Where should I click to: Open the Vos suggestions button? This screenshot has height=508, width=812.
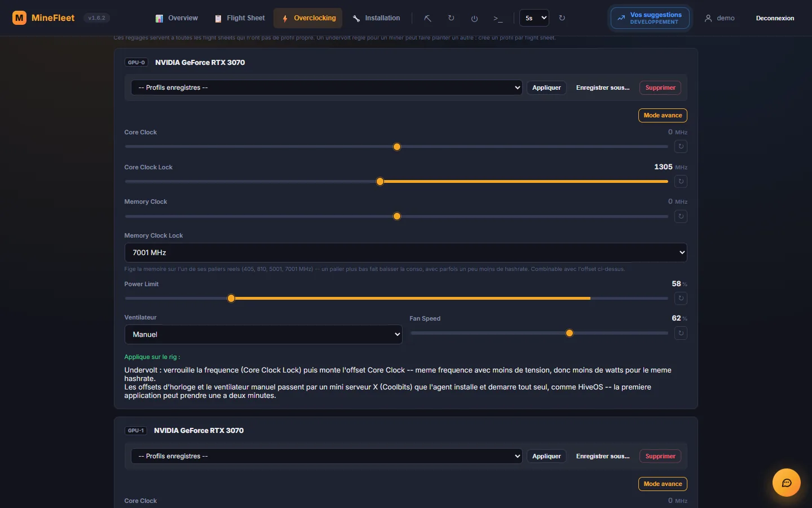pyautogui.click(x=650, y=18)
